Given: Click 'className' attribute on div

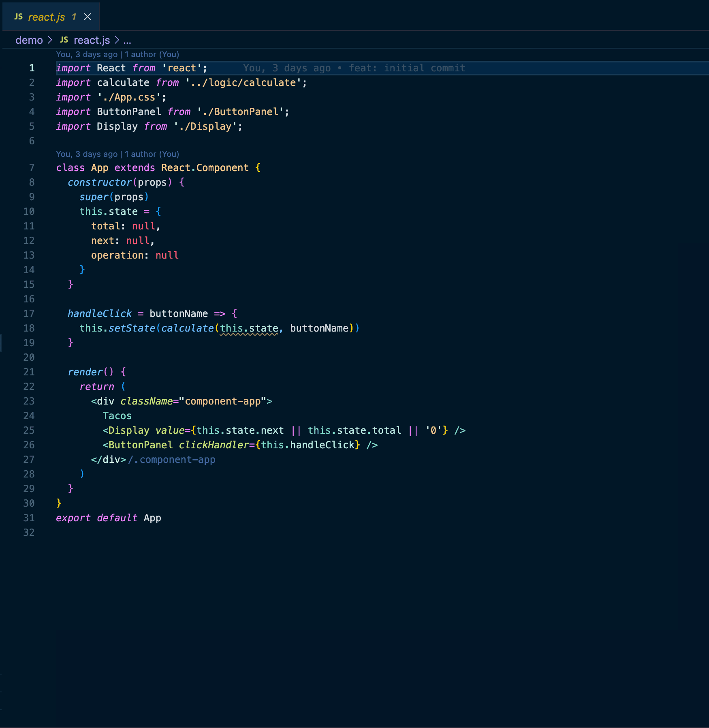Looking at the screenshot, I should coord(147,401).
